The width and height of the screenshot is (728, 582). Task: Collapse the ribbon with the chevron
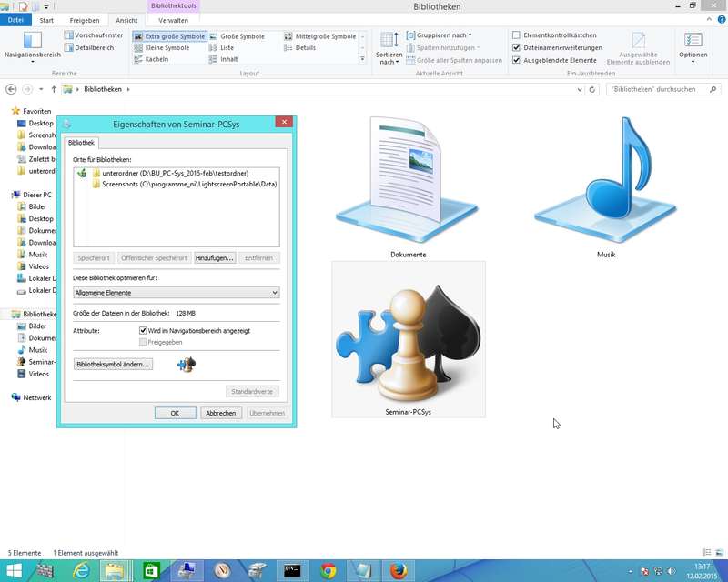pyautogui.click(x=709, y=19)
